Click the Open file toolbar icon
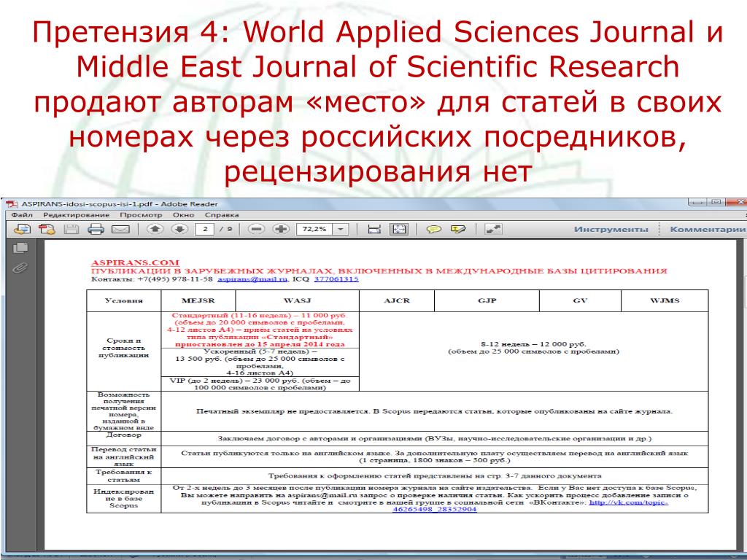This screenshot has width=747, height=560. click(x=22, y=229)
